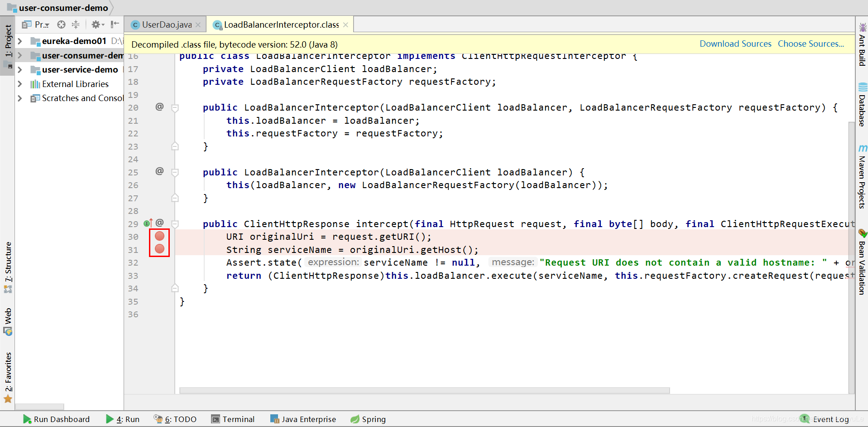The height and width of the screenshot is (427, 868).
Task: Click the 'Decompiled .class file' banner text
Action: 235,44
